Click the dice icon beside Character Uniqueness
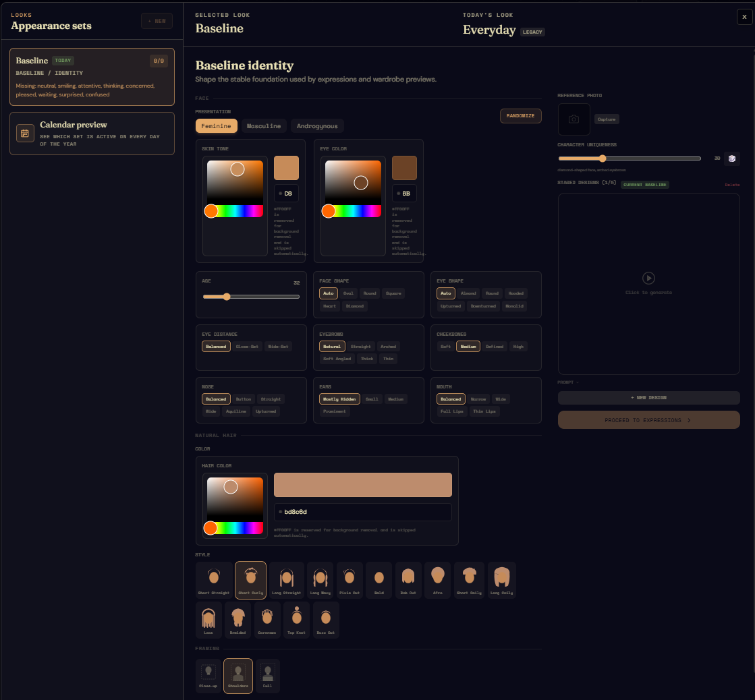The width and height of the screenshot is (755, 700). coord(732,158)
